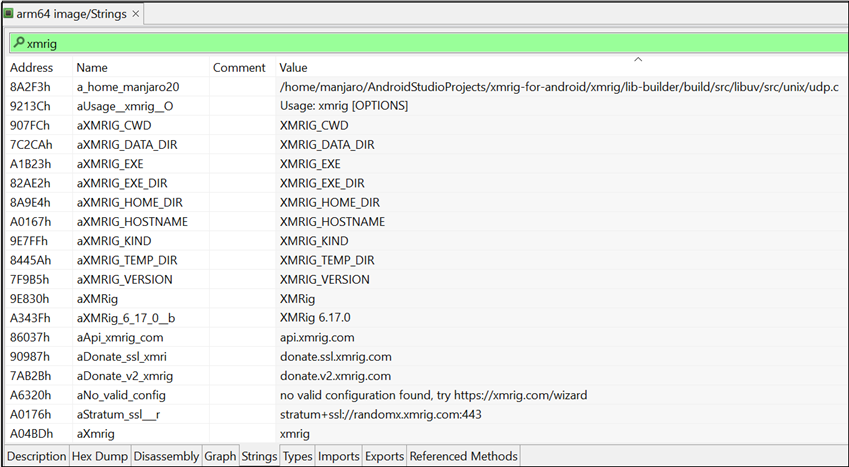Click the 'XMRig 6.17.0' value
The image size is (849, 467).
point(315,317)
